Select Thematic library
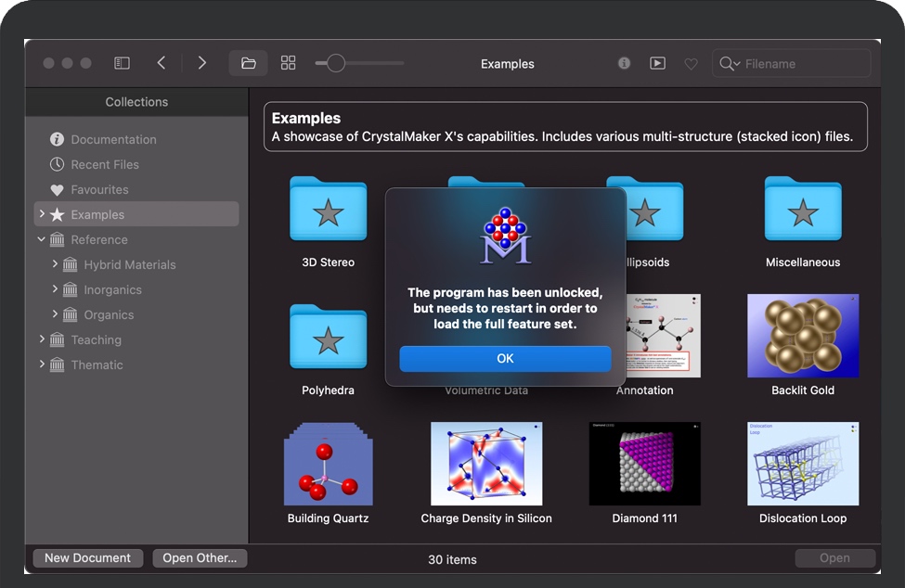Image resolution: width=905 pixels, height=588 pixels. pos(97,364)
